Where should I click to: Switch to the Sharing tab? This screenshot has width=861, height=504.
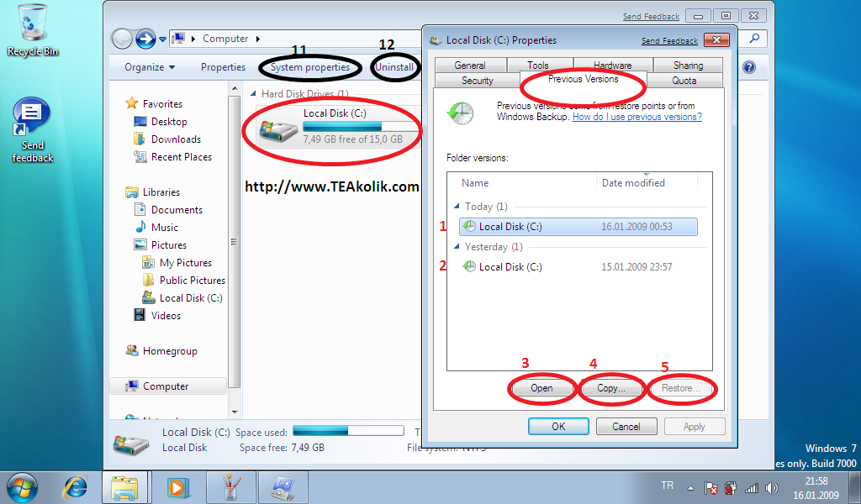coord(688,66)
